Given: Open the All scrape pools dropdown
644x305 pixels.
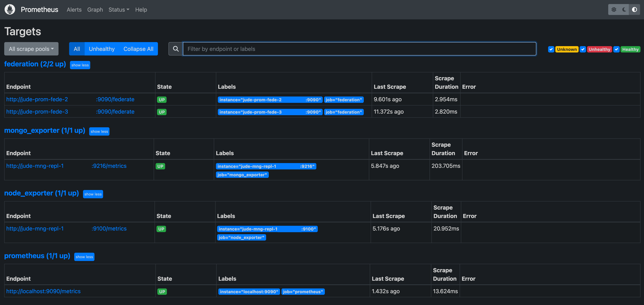Looking at the screenshot, I should click(31, 49).
